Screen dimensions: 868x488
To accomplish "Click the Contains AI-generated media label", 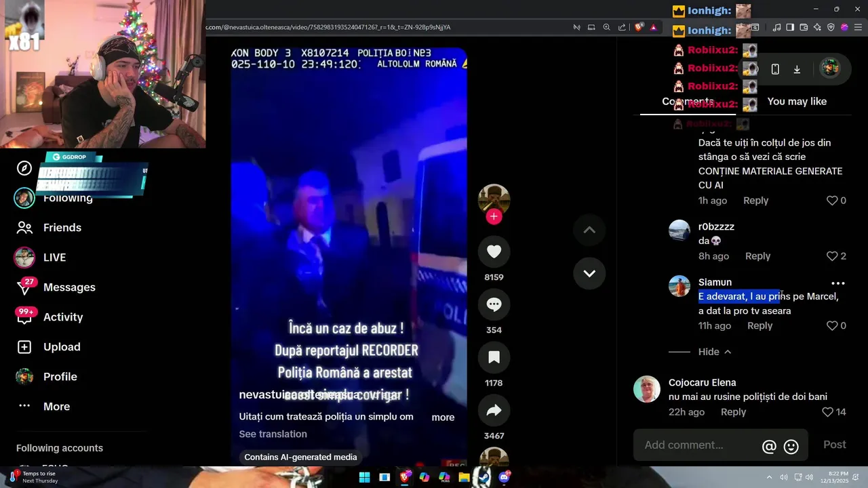I will [x=300, y=457].
